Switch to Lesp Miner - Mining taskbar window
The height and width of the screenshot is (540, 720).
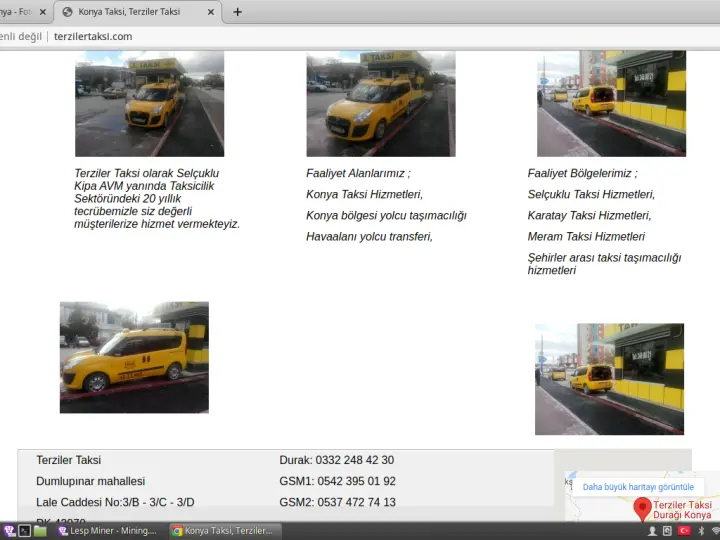tap(108, 531)
